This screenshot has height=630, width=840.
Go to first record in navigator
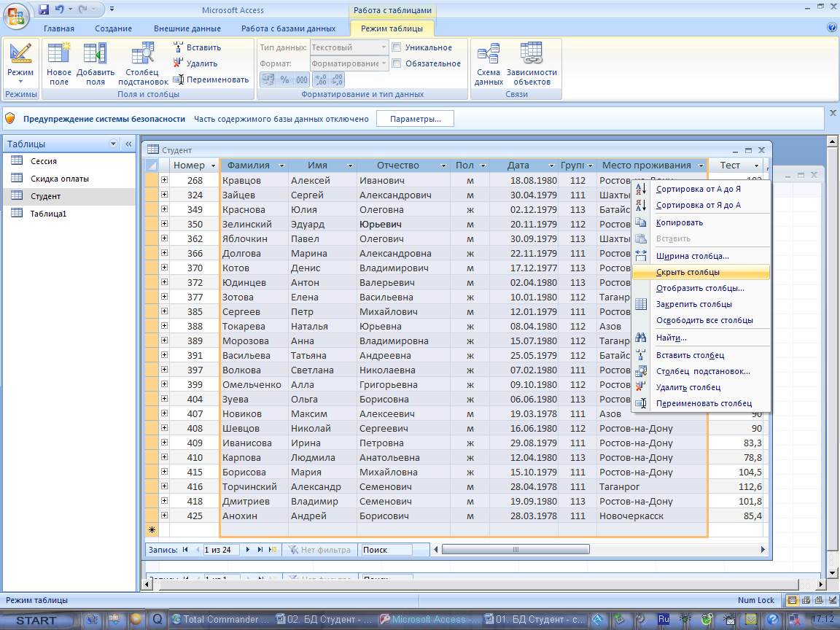[x=184, y=550]
